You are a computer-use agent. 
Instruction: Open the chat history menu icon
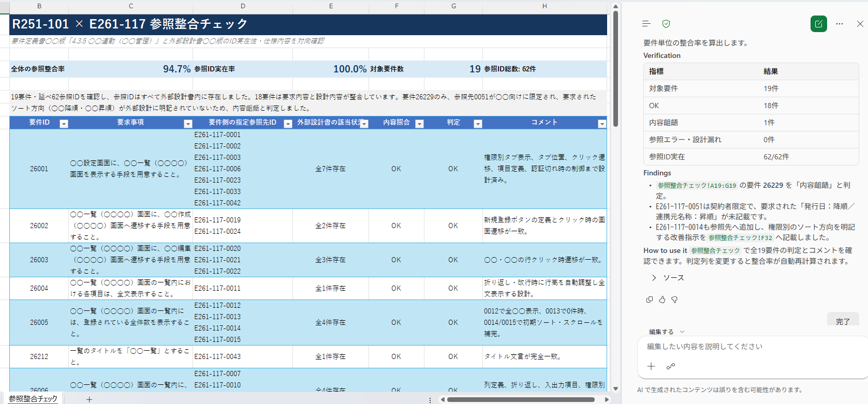point(646,24)
